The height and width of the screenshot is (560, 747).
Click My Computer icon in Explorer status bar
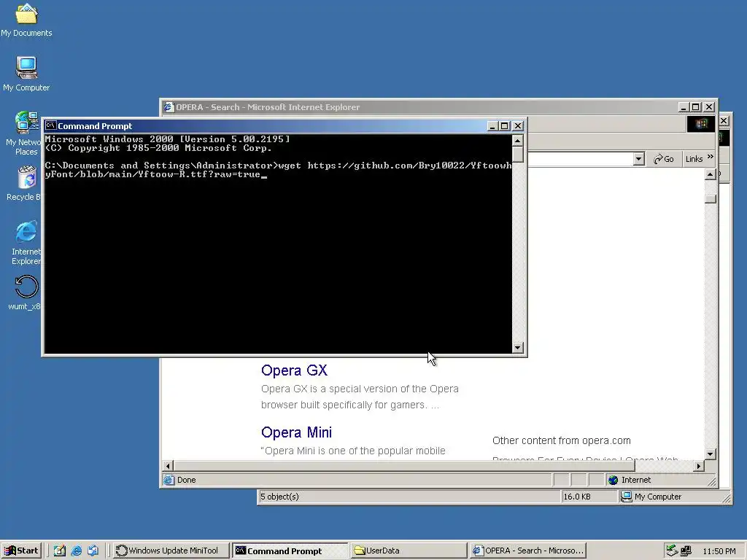point(627,497)
